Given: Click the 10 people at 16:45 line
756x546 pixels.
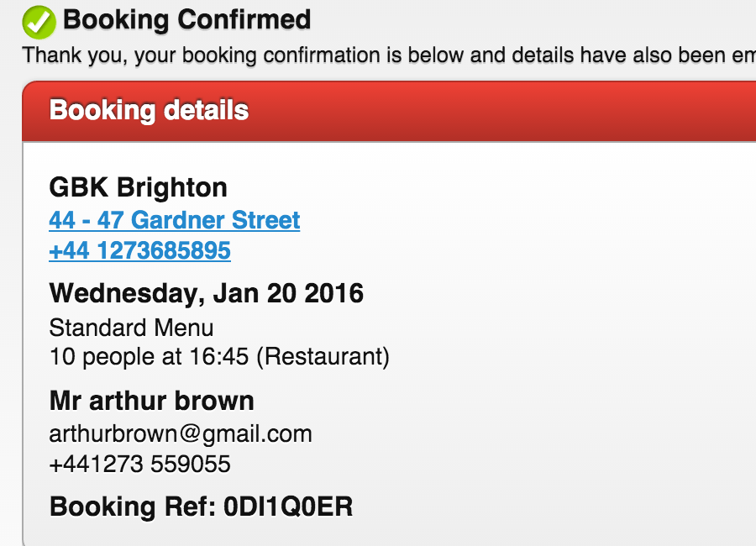Looking at the screenshot, I should pos(219,356).
